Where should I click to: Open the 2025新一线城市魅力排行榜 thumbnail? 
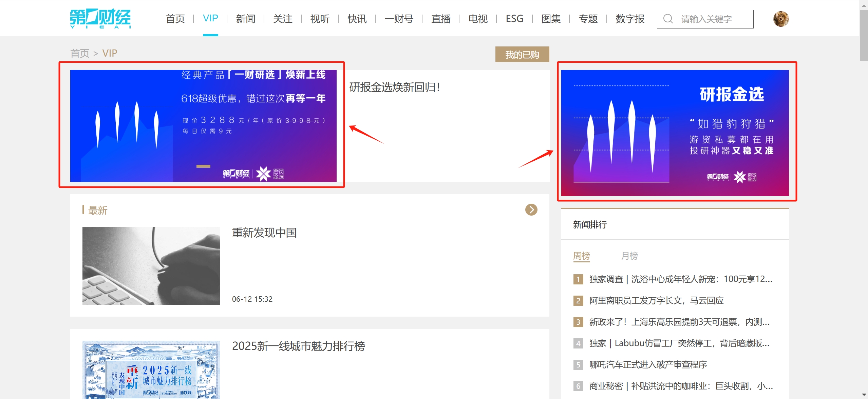(151, 370)
